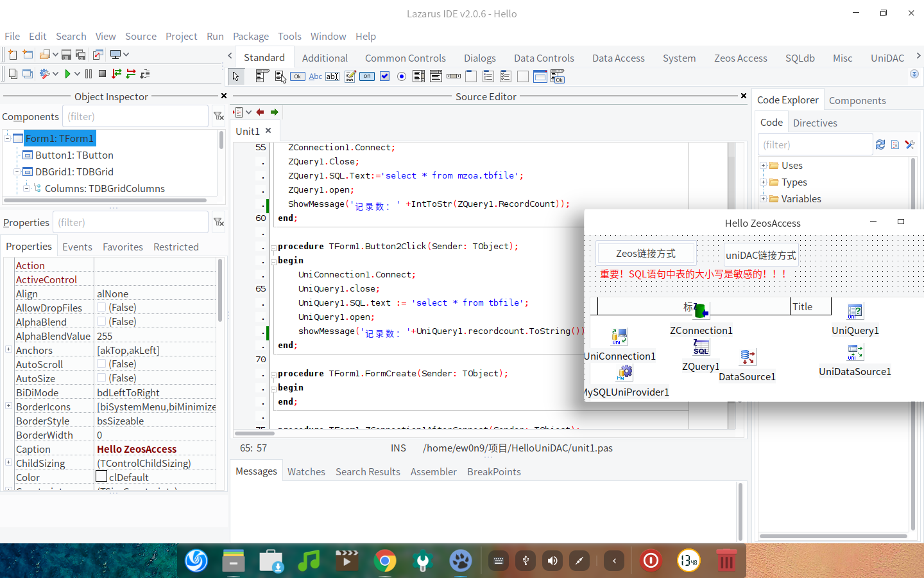
Task: Click the Save toolbar icon
Action: coord(66,55)
